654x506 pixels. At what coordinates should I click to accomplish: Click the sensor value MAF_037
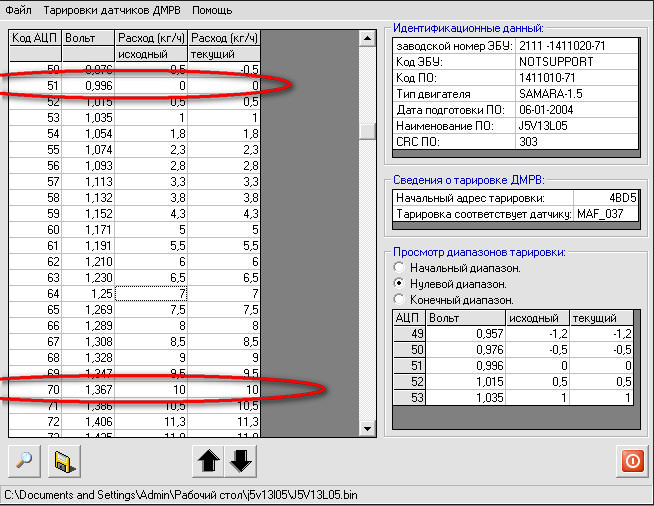[x=606, y=214]
